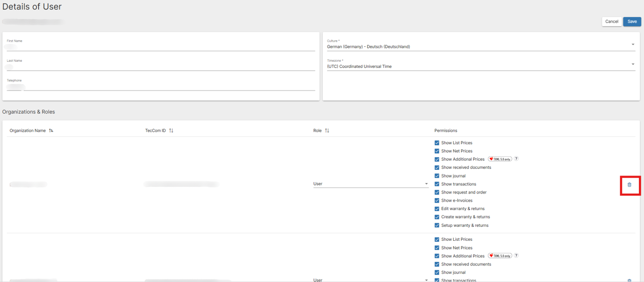Toggle first organization's Show Additional Prices
The width and height of the screenshot is (644, 282).
pyautogui.click(x=437, y=159)
